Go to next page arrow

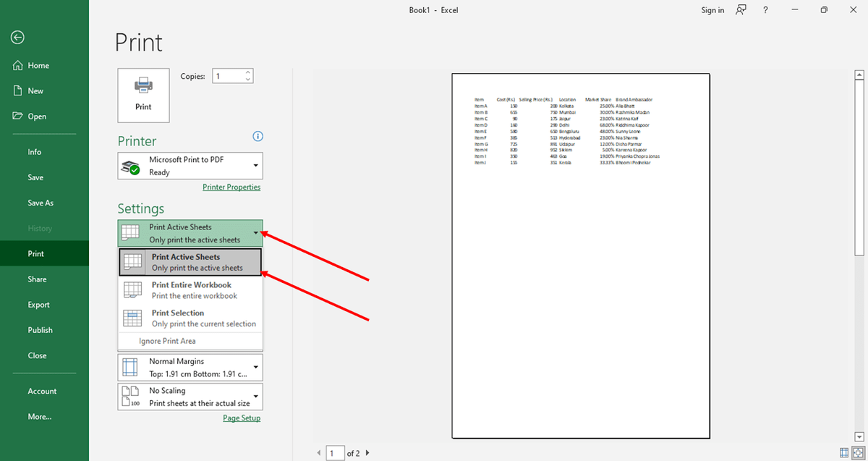(x=367, y=453)
